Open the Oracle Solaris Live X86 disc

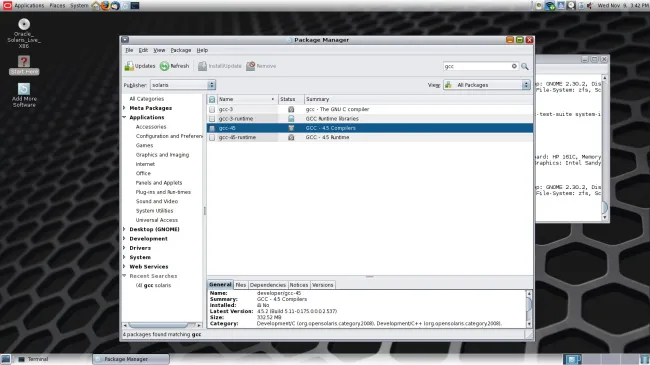(x=24, y=24)
